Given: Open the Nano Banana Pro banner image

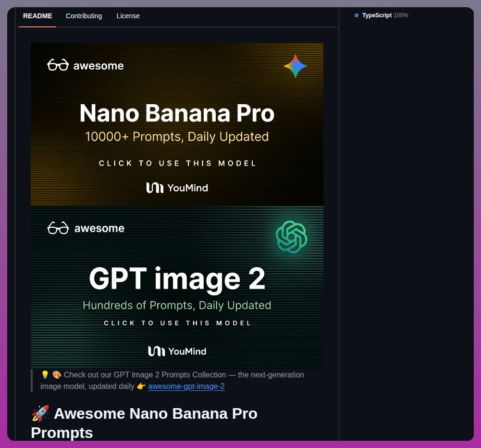Looking at the screenshot, I should point(177,124).
